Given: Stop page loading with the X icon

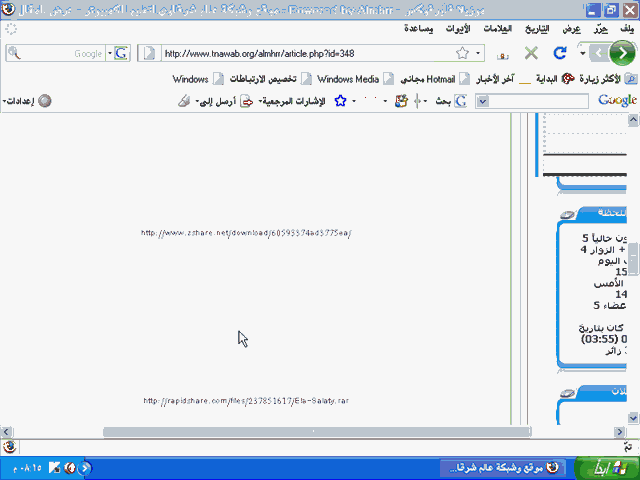Looking at the screenshot, I should coord(531,53).
